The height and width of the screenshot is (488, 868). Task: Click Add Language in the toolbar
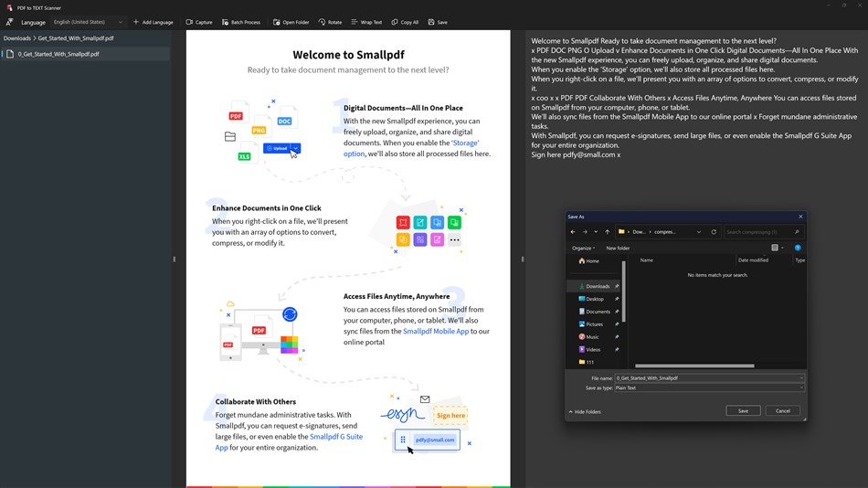pos(153,22)
